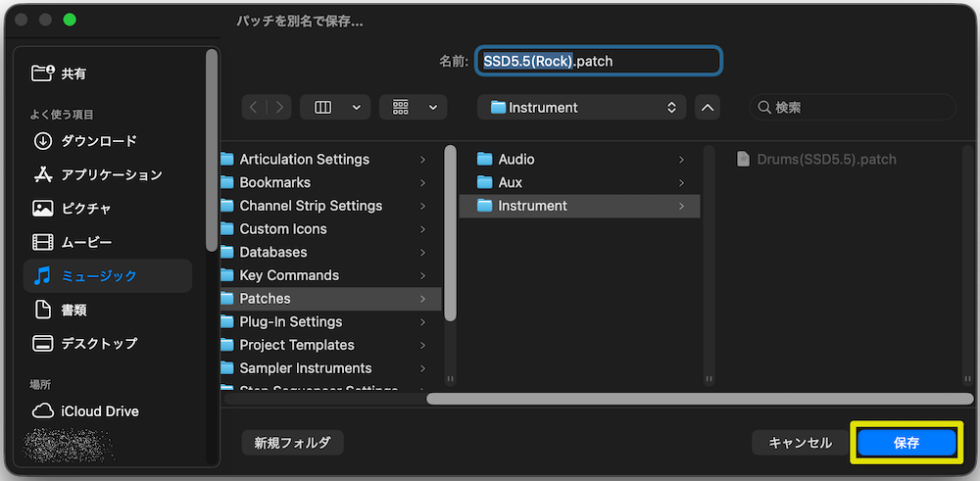Screen dimensions: 980x481
Task: Select ダウンロード in the sidebar
Action: point(108,141)
